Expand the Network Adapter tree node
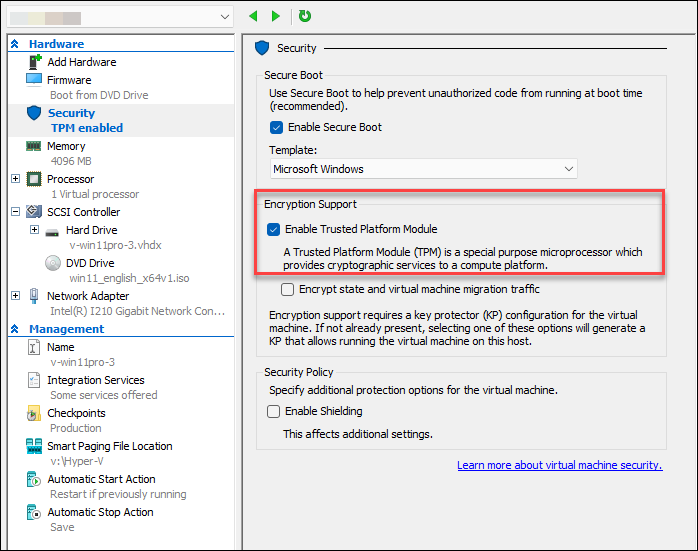The width and height of the screenshot is (698, 551). (x=15, y=296)
